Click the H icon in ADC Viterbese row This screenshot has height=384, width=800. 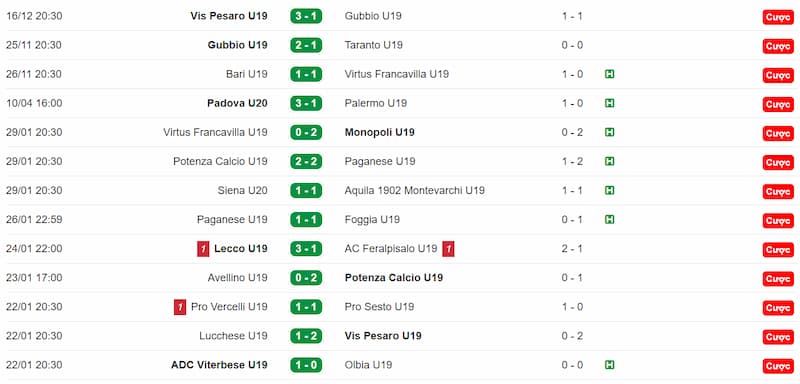[609, 365]
